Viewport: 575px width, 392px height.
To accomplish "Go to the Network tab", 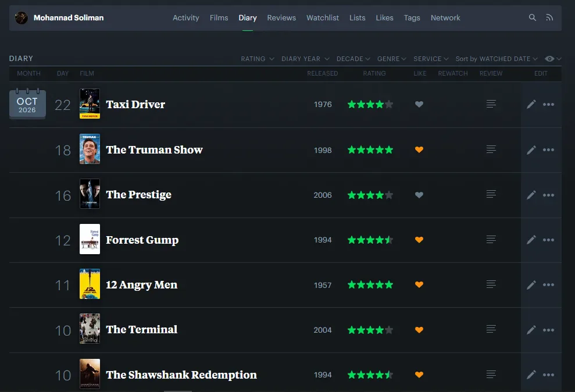I will point(445,17).
